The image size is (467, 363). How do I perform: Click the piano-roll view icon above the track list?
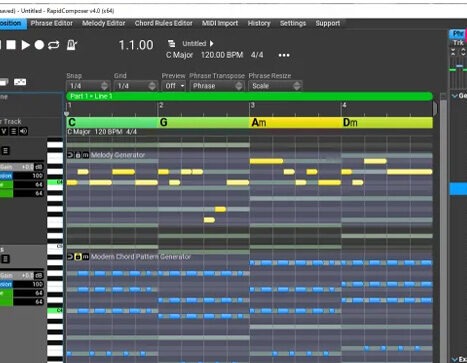20,82
